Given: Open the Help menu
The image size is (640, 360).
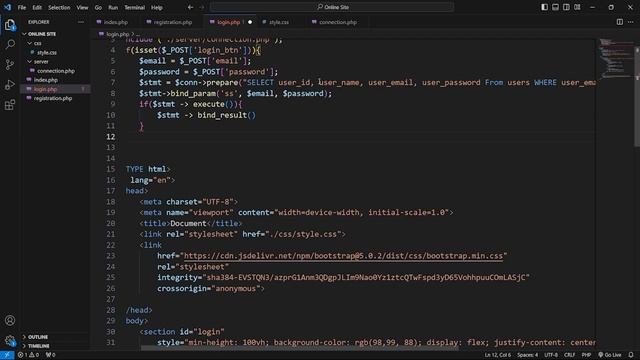Looking at the screenshot, I should [x=157, y=7].
